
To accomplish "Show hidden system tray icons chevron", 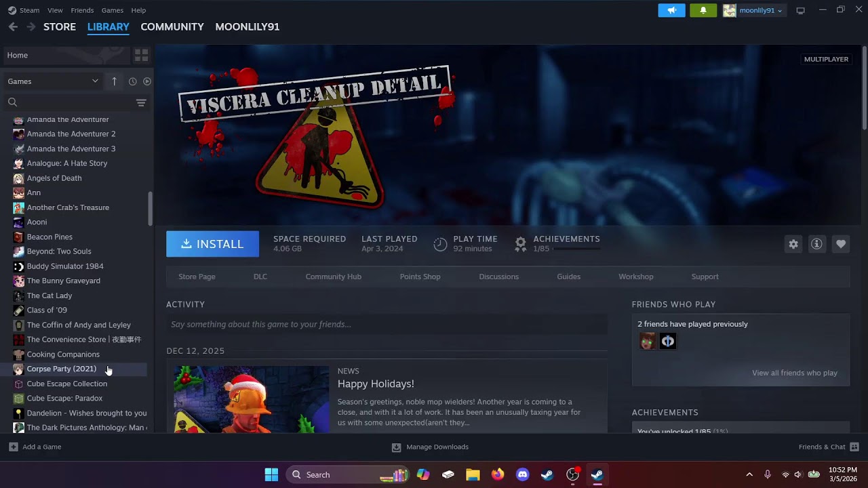I will pos(749,474).
